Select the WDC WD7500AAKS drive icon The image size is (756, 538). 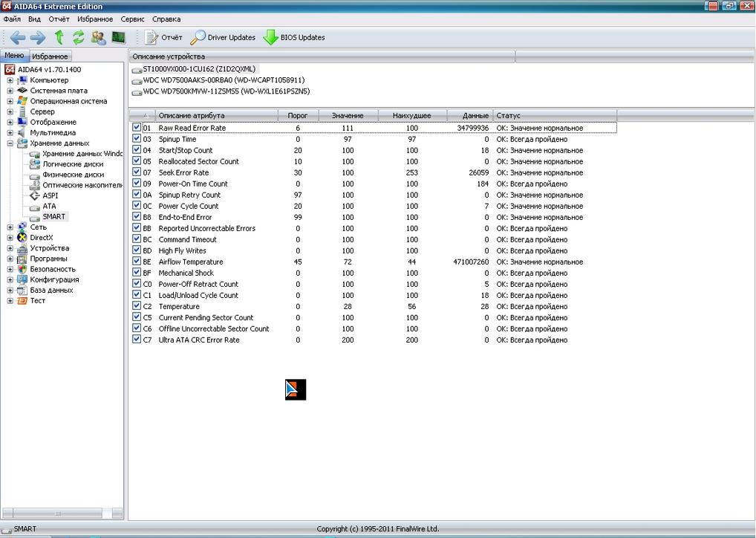click(137, 81)
